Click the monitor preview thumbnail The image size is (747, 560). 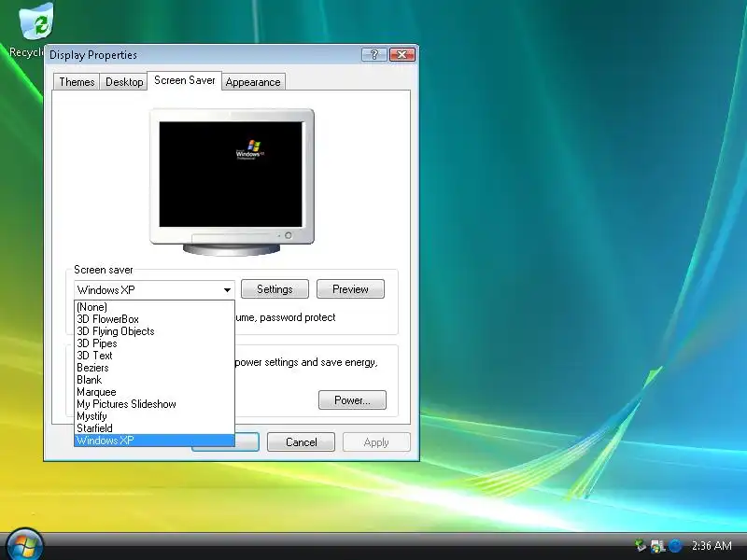pyautogui.click(x=232, y=181)
